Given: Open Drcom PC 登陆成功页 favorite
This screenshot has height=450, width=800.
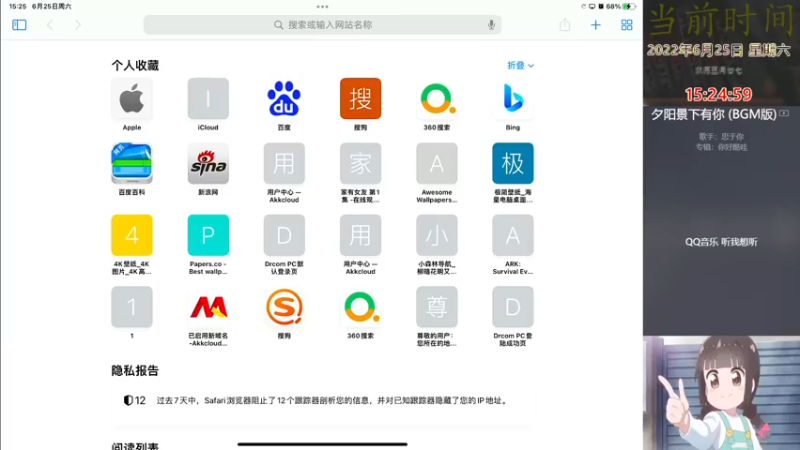Looking at the screenshot, I should (513, 316).
